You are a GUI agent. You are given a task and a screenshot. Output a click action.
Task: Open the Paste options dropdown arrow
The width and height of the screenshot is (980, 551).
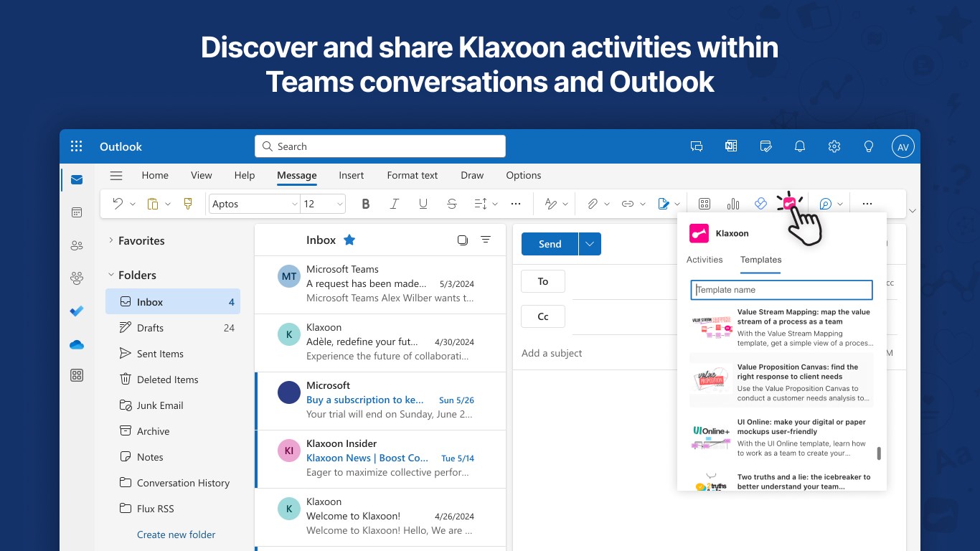tap(168, 204)
